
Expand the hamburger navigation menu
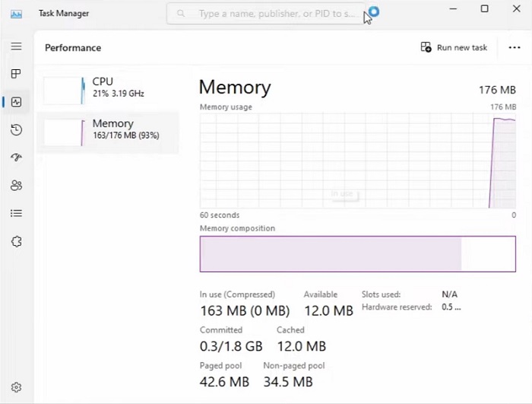16,46
